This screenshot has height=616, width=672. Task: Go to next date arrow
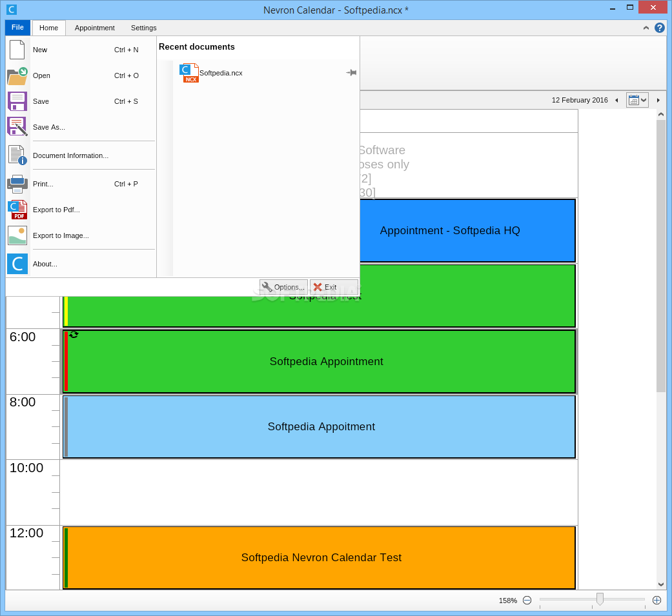[x=658, y=100]
